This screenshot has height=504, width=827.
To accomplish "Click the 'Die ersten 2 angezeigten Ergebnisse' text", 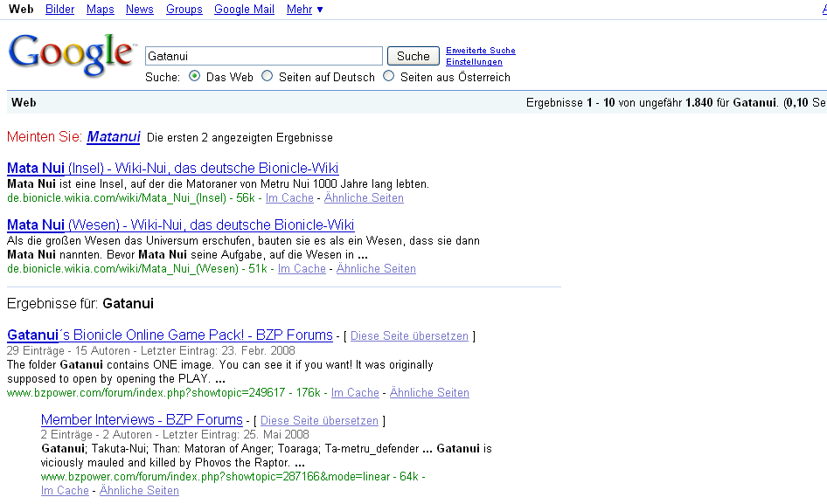I will [x=240, y=138].
